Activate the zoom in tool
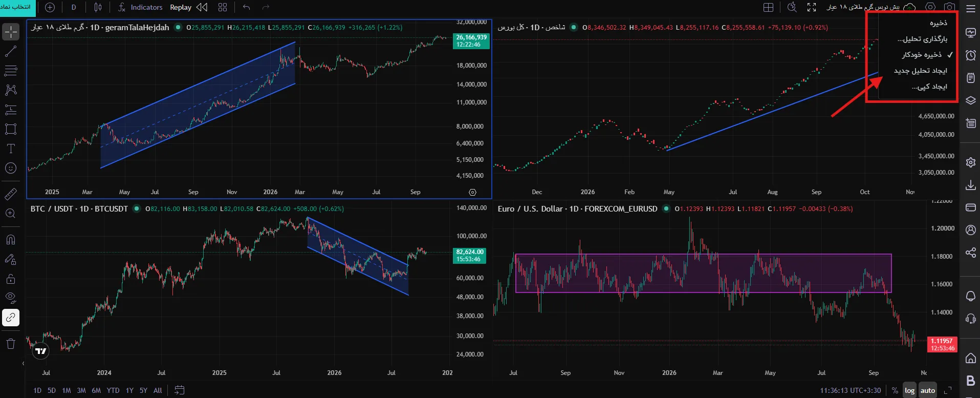980x398 pixels. coord(11,214)
